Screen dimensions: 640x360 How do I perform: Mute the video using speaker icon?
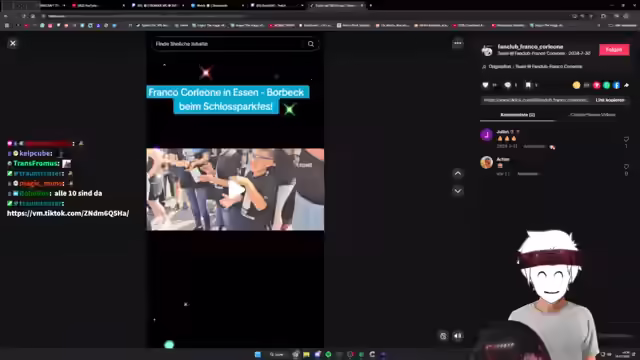click(x=458, y=336)
